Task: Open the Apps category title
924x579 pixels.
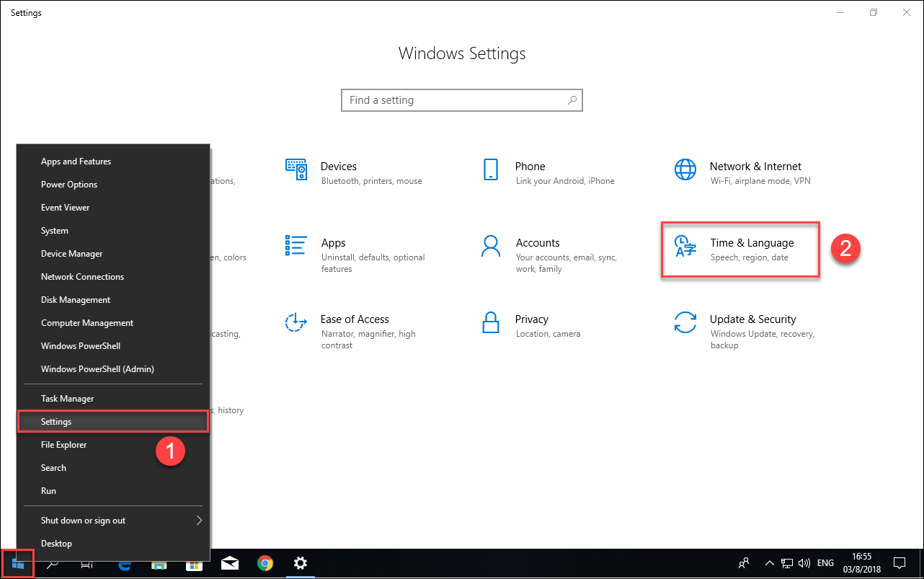Action: coord(334,243)
